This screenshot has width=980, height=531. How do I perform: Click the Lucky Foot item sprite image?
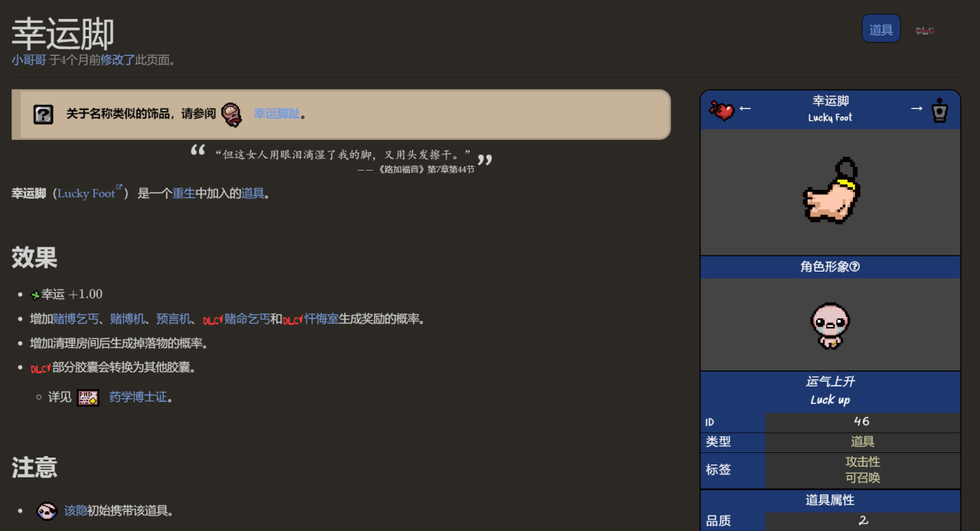pos(830,191)
